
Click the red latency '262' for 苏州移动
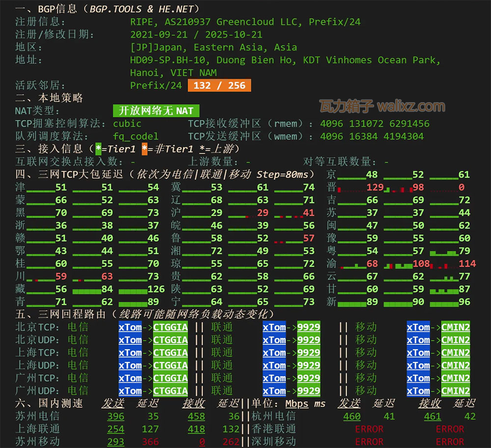[x=231, y=442]
